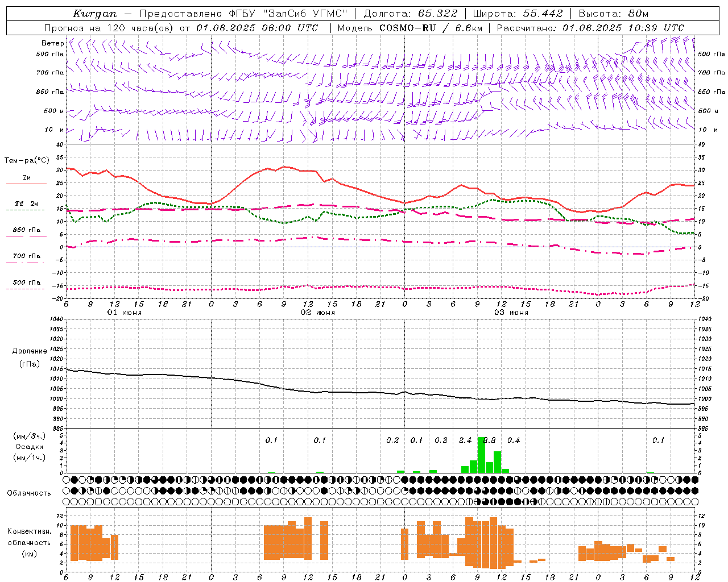
Task: Click the 500 м wind level label on left
Action: point(54,111)
